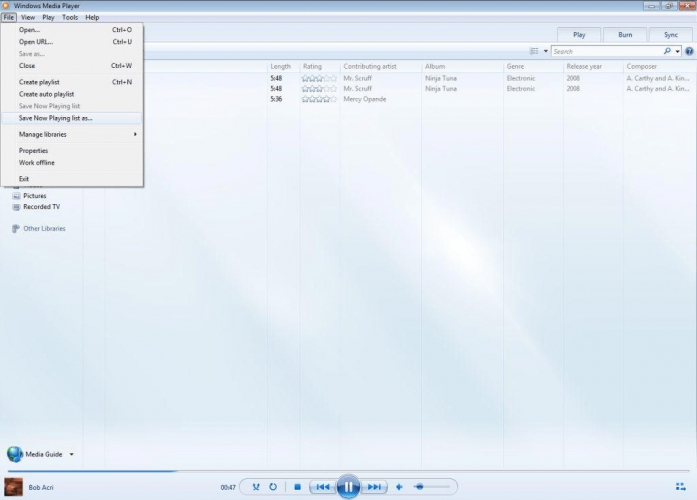
Task: Select the 5:36 length cell
Action: (x=276, y=99)
